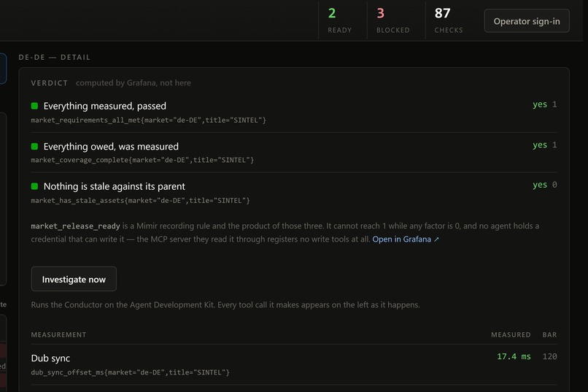588x392 pixels.
Task: Select the 2 READY counter
Action: (340, 20)
